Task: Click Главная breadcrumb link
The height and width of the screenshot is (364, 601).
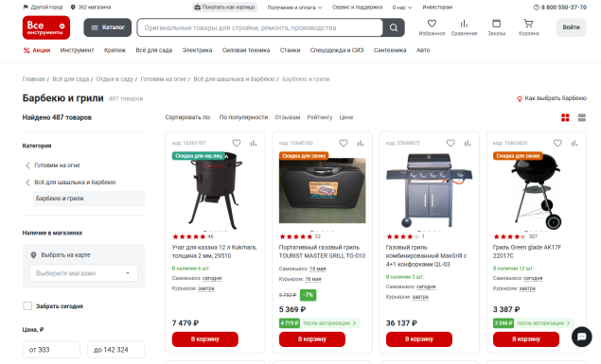Action: [34, 79]
